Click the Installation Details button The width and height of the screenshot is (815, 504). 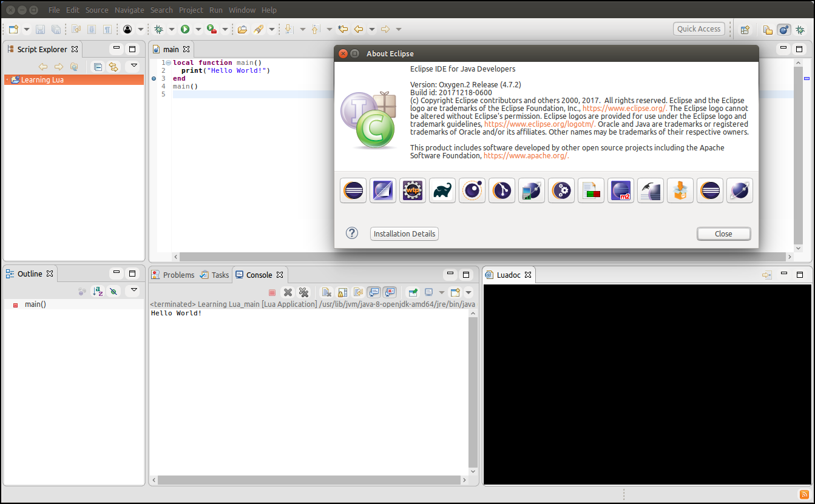(404, 234)
